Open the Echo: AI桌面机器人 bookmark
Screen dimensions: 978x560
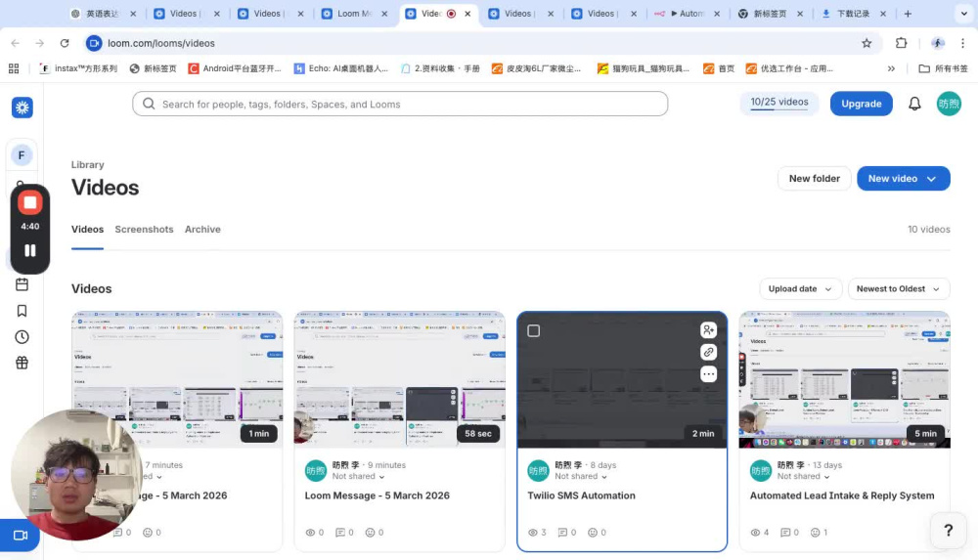(x=341, y=68)
